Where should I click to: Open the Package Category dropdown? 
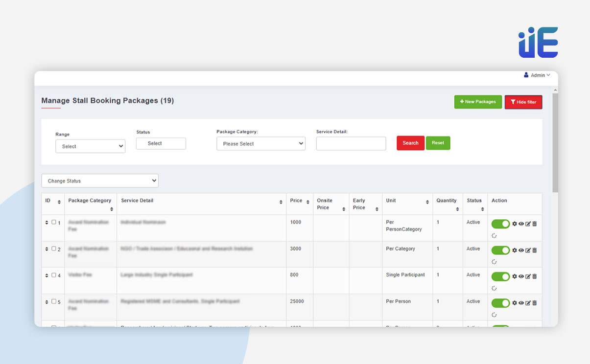coord(261,144)
